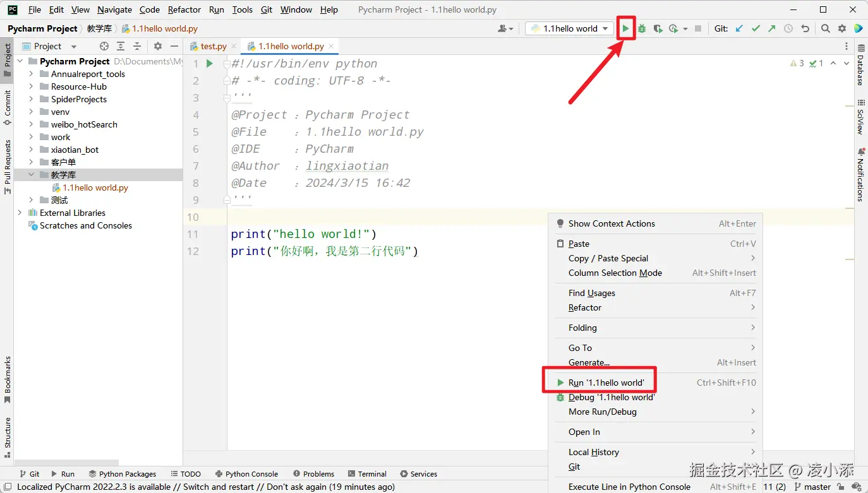Show Git history clock icon
This screenshot has height=493, width=868.
[788, 28]
